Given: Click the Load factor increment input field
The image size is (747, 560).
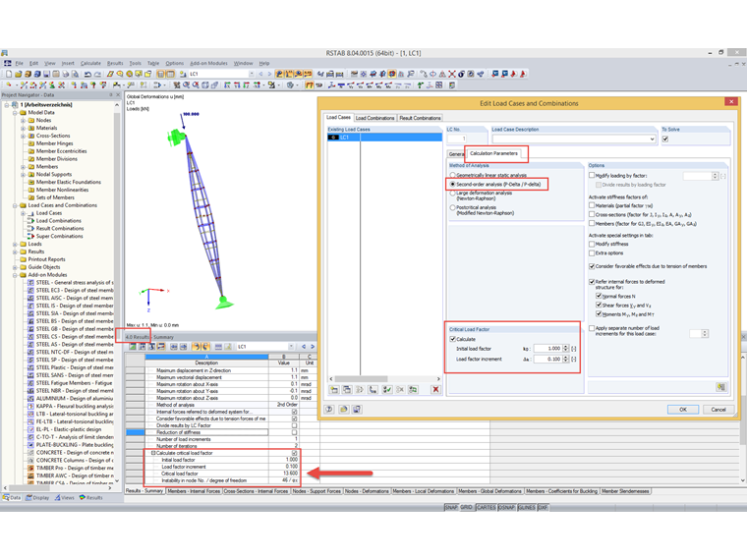Looking at the screenshot, I should tap(547, 359).
